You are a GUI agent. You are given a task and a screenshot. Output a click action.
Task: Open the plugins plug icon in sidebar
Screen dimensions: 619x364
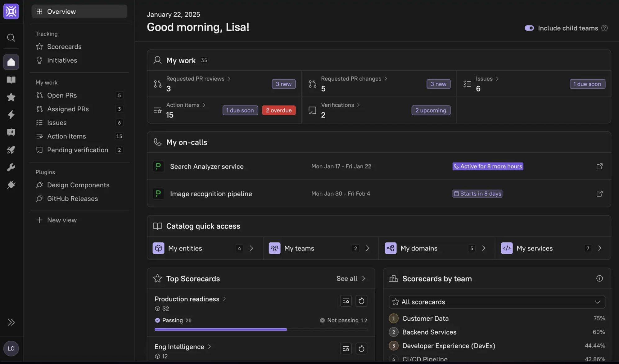(x=11, y=185)
